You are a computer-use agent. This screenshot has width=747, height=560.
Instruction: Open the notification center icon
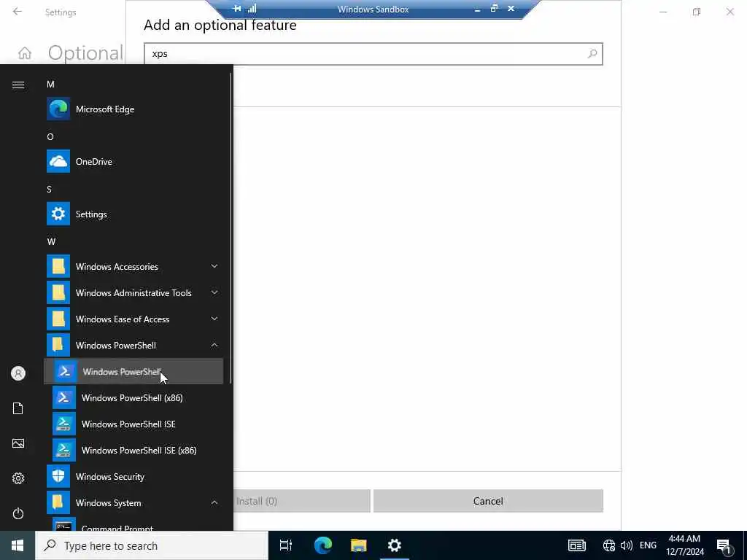pyautogui.click(x=724, y=547)
